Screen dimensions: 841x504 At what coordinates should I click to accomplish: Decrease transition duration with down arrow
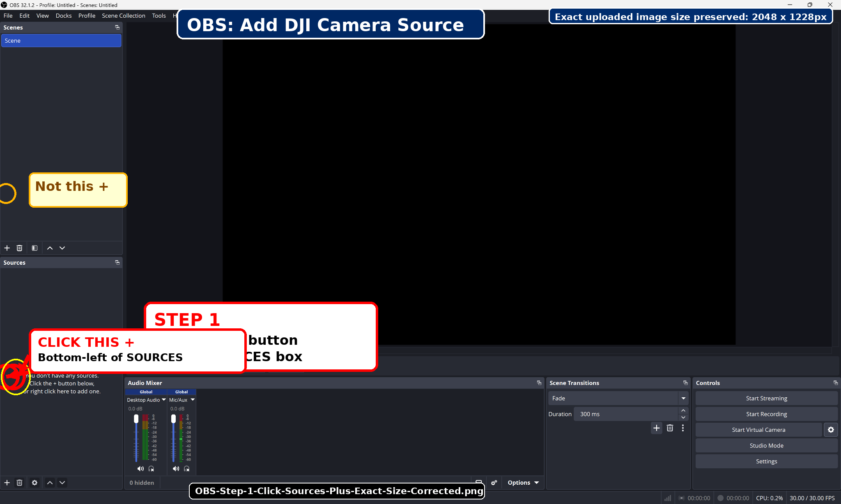(683, 417)
